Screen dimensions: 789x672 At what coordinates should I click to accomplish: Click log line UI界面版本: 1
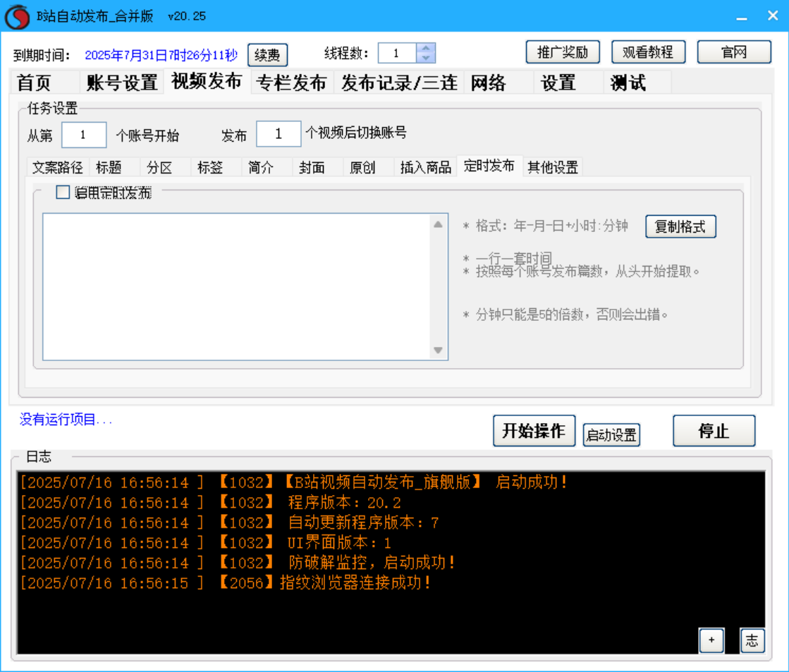[x=205, y=543]
